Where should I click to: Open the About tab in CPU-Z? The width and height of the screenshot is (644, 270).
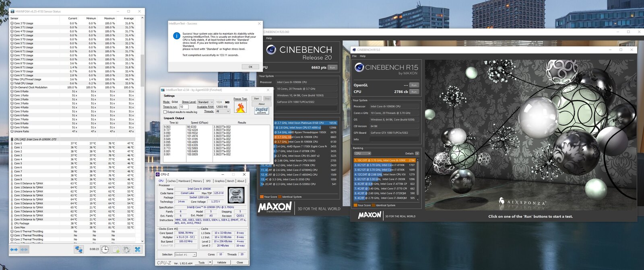click(241, 181)
